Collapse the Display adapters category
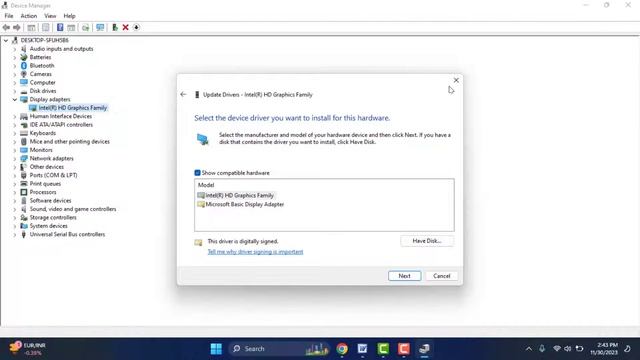The image size is (640, 360). click(x=15, y=100)
